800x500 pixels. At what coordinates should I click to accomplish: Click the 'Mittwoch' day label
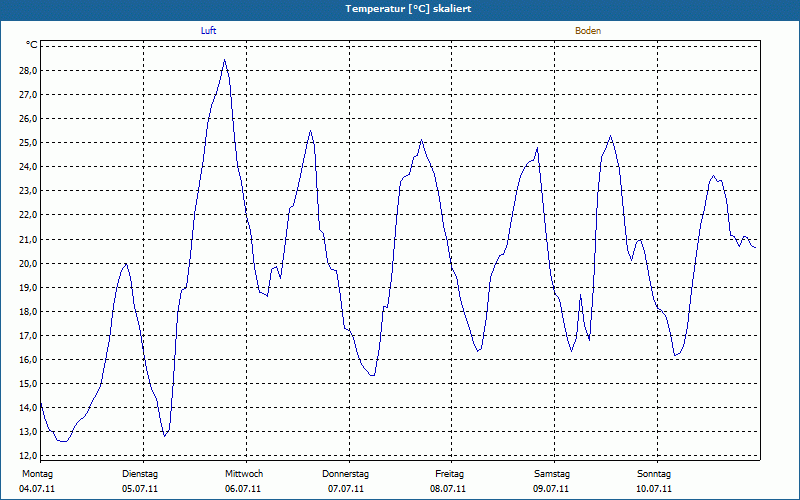[244, 474]
